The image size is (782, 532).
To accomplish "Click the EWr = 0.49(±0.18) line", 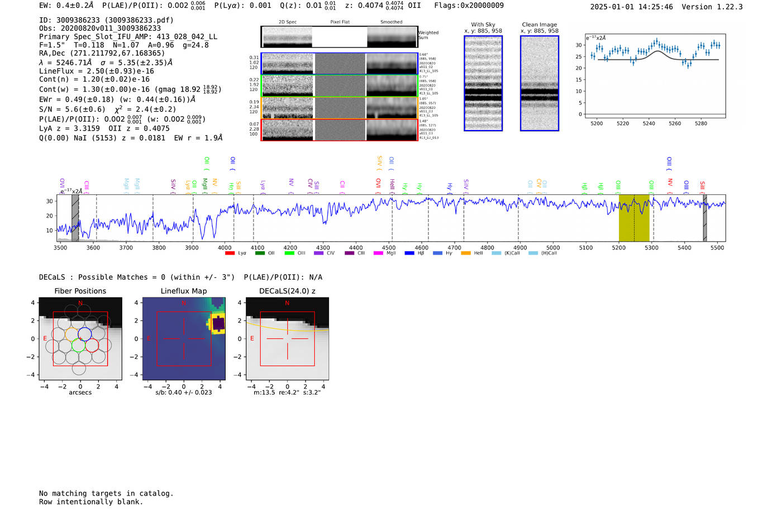I will pos(117,99).
